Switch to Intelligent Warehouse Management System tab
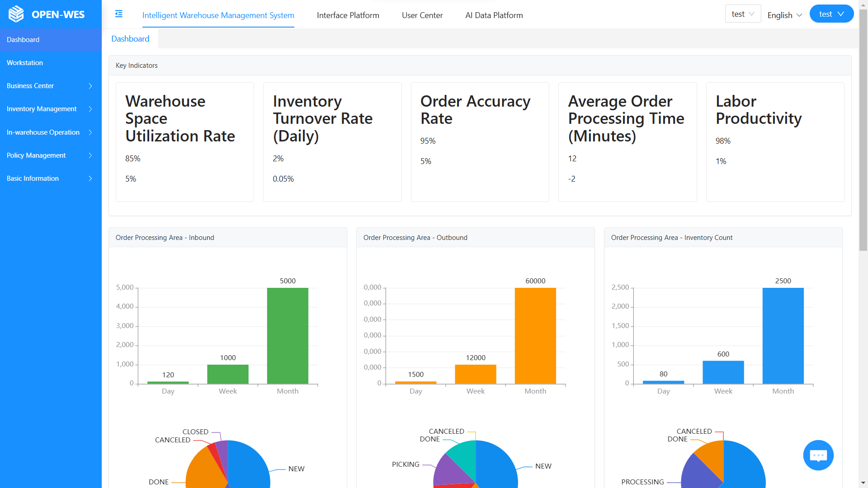Image resolution: width=868 pixels, height=488 pixels. (x=218, y=15)
